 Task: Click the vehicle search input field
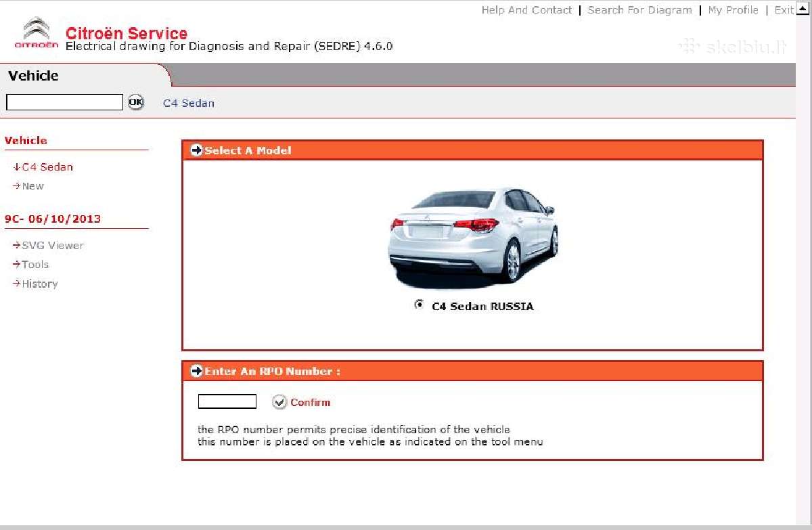tap(65, 102)
